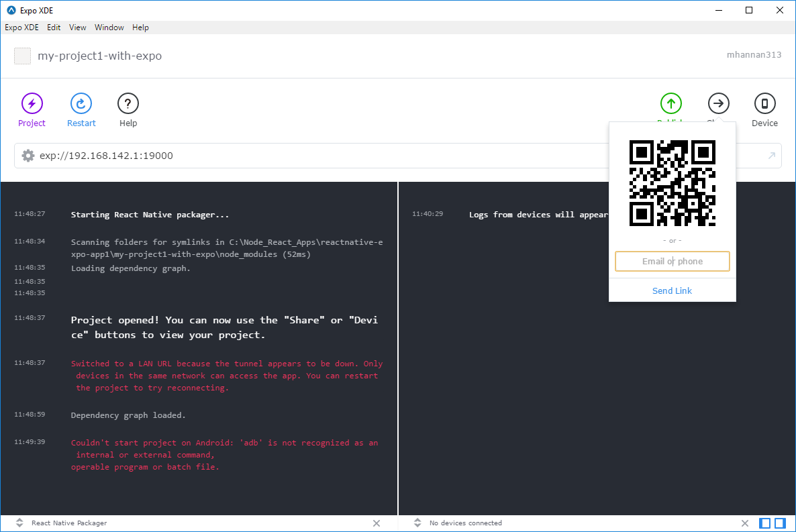This screenshot has width=796, height=532.
Task: Click the 'Logs from devices will appear' message
Action: click(x=538, y=215)
